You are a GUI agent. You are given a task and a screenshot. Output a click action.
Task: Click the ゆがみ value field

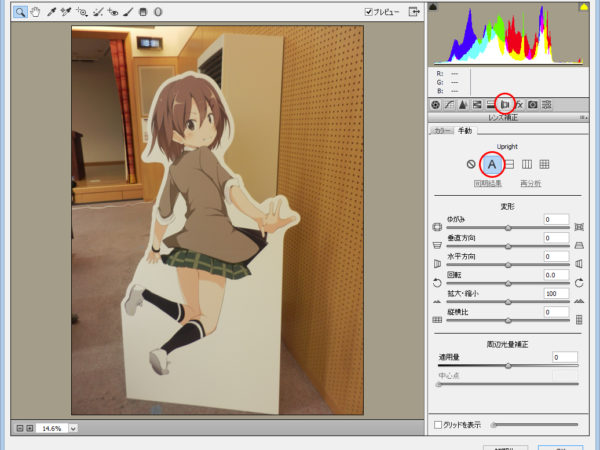pyautogui.click(x=556, y=219)
